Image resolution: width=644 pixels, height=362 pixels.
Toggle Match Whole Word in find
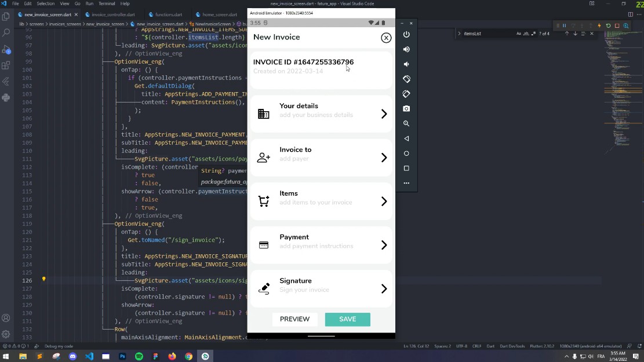pos(526,34)
